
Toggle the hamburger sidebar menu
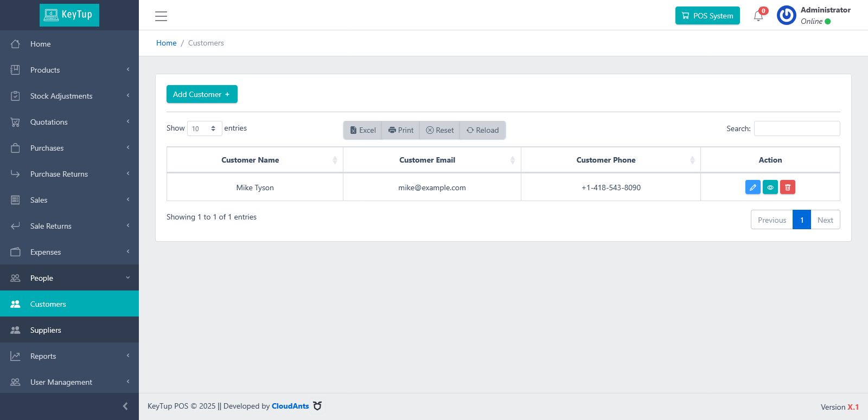161,16
